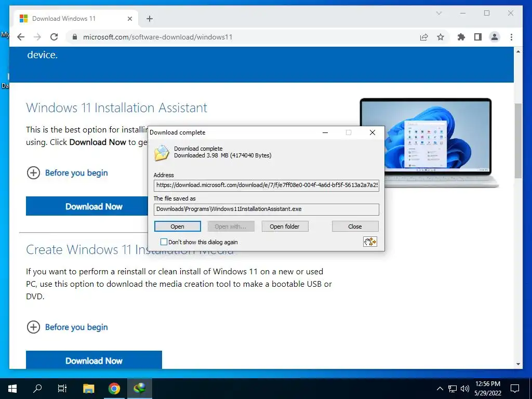Share this page from the address bar
This screenshot has height=399, width=532.
tap(424, 37)
